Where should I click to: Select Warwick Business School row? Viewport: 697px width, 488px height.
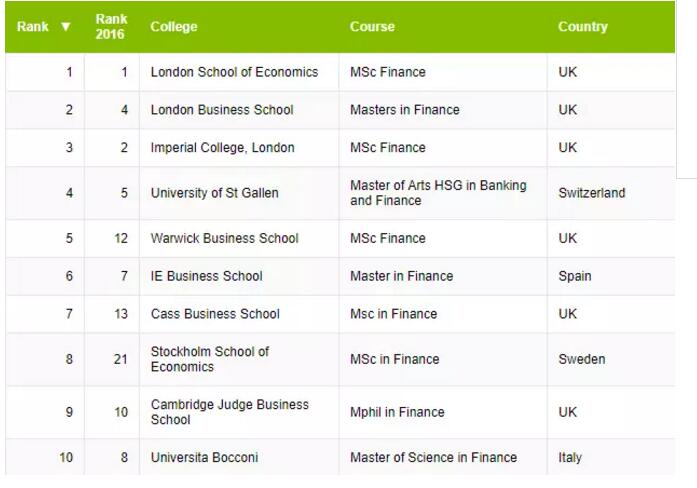coord(224,239)
